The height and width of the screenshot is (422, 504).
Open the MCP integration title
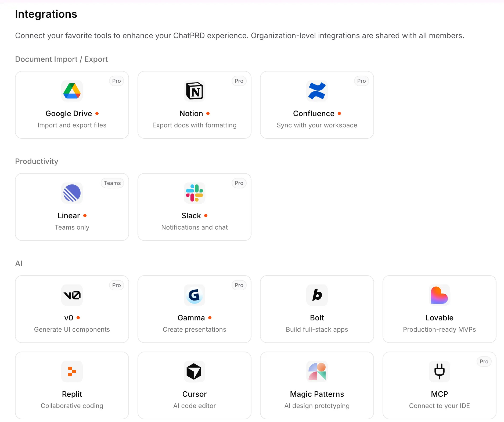coord(440,394)
